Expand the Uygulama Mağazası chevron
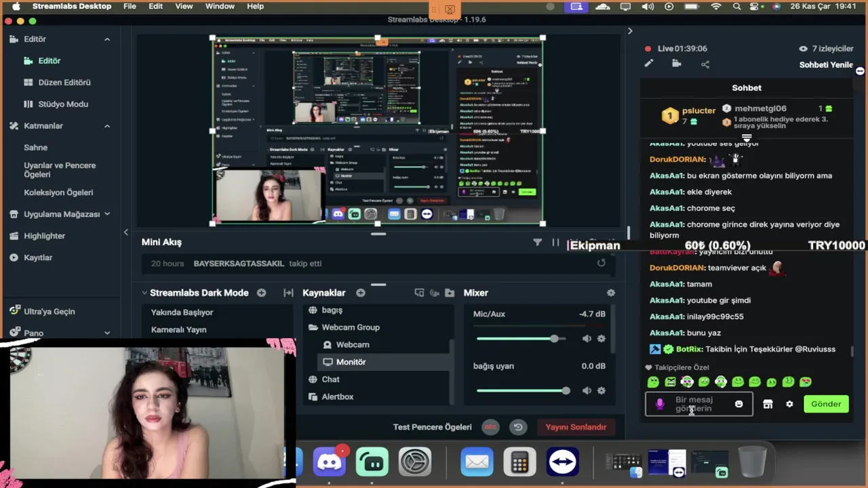This screenshot has width=868, height=488. (x=107, y=214)
